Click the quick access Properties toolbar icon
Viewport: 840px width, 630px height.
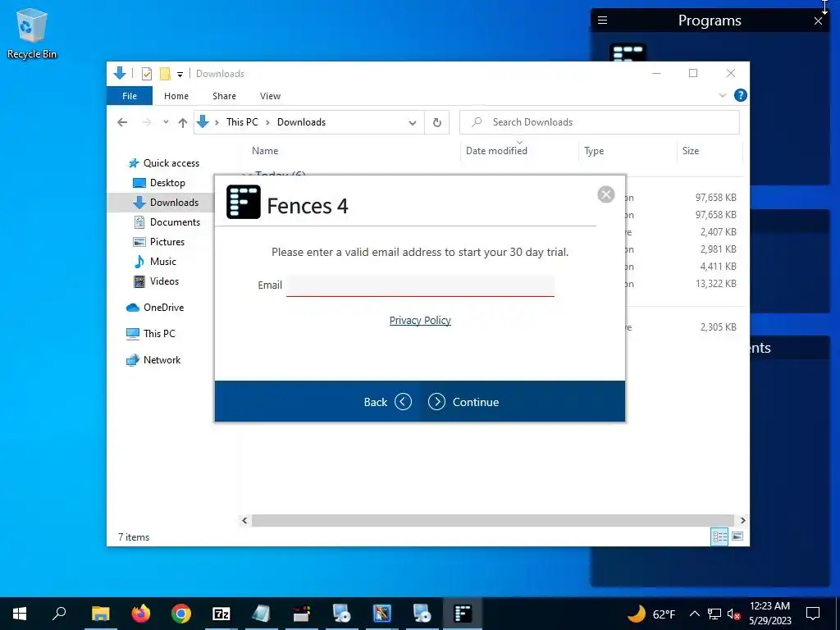(x=147, y=74)
